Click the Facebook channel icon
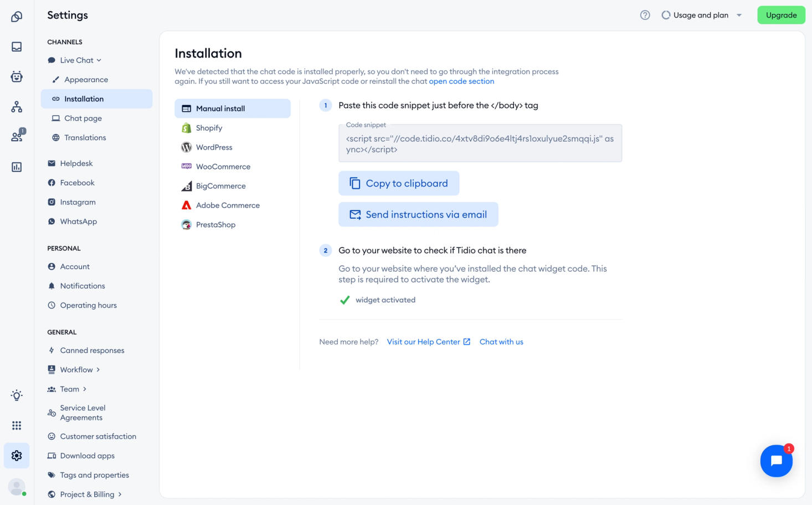Image resolution: width=812 pixels, height=505 pixels. (x=52, y=183)
